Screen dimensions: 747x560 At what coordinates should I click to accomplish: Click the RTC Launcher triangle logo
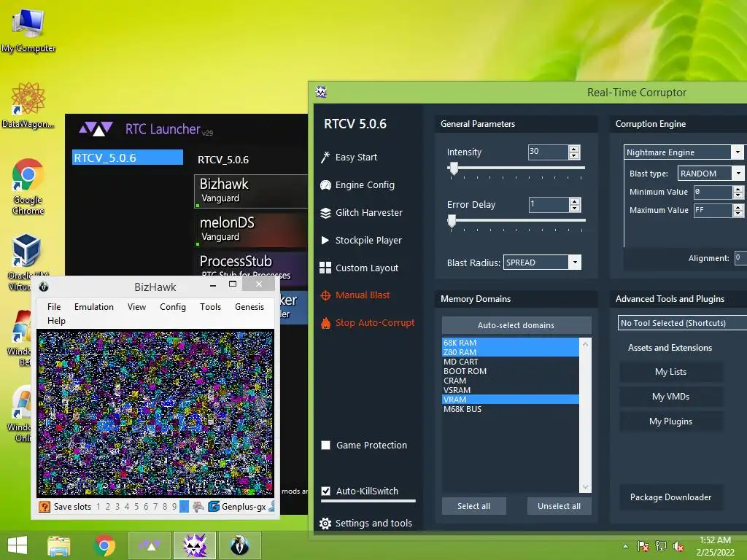pyautogui.click(x=96, y=129)
